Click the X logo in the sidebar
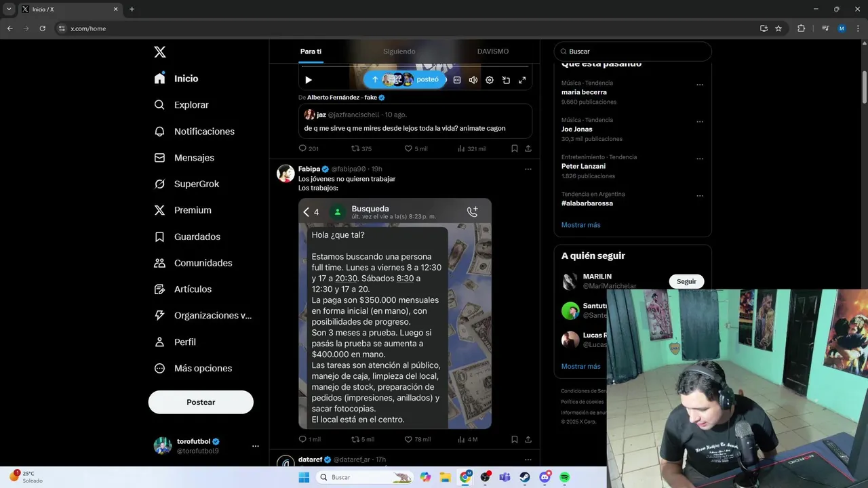 [x=159, y=52]
